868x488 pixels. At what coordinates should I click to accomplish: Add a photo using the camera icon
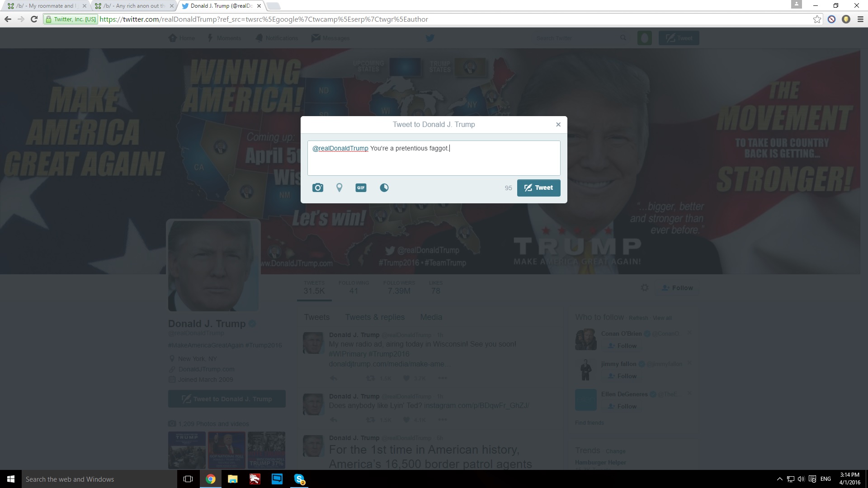(x=318, y=188)
